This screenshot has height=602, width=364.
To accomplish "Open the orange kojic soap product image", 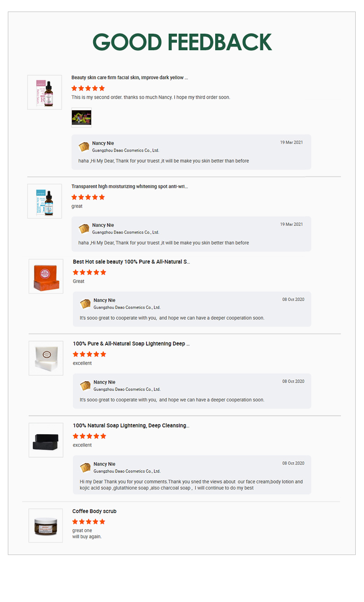I will [x=46, y=276].
